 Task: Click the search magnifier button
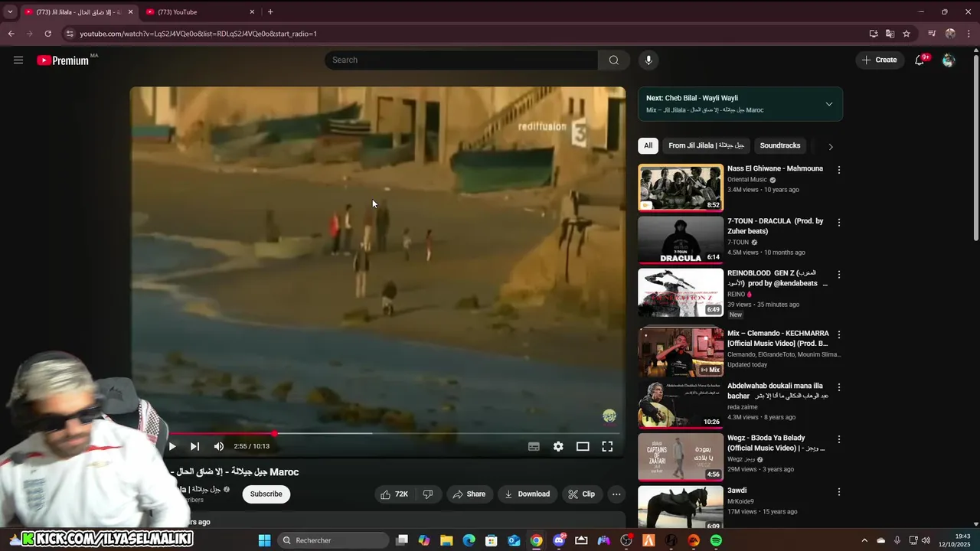[x=614, y=60]
